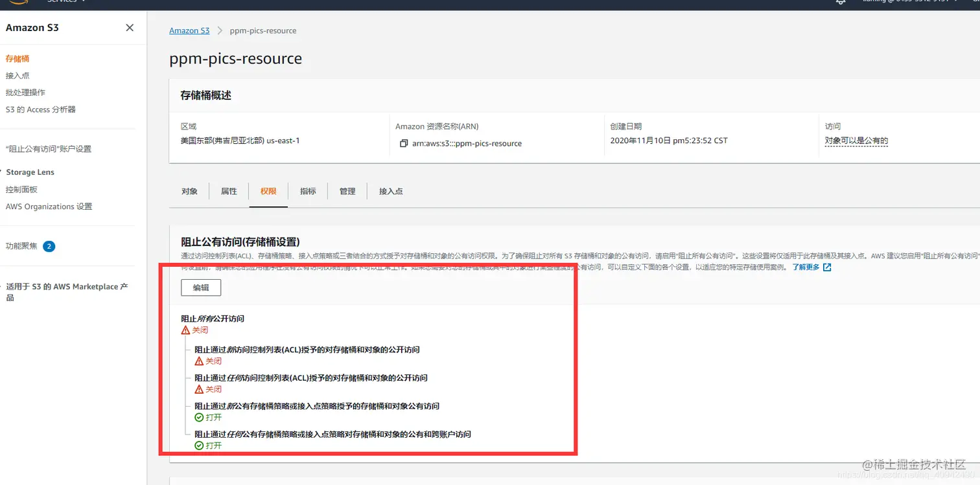The height and width of the screenshot is (485, 980).
Task: Click warning icon for 任何访问控制列表(ACL) setting
Action: [x=199, y=389]
